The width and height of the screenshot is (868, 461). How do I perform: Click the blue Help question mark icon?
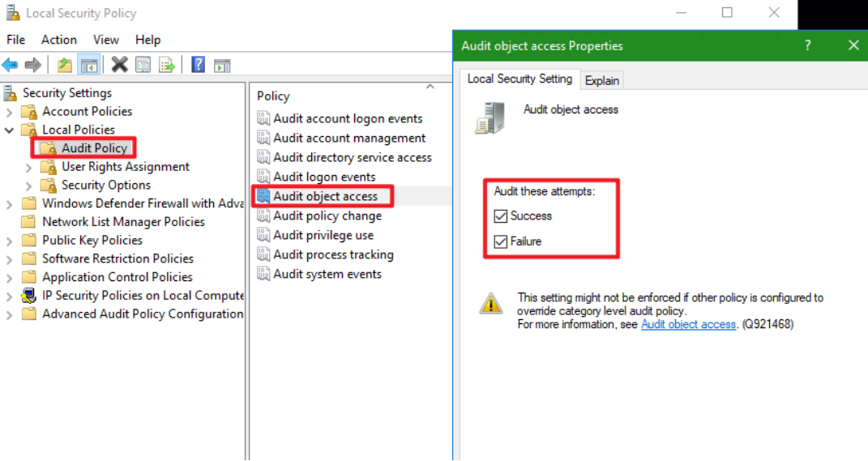point(198,65)
